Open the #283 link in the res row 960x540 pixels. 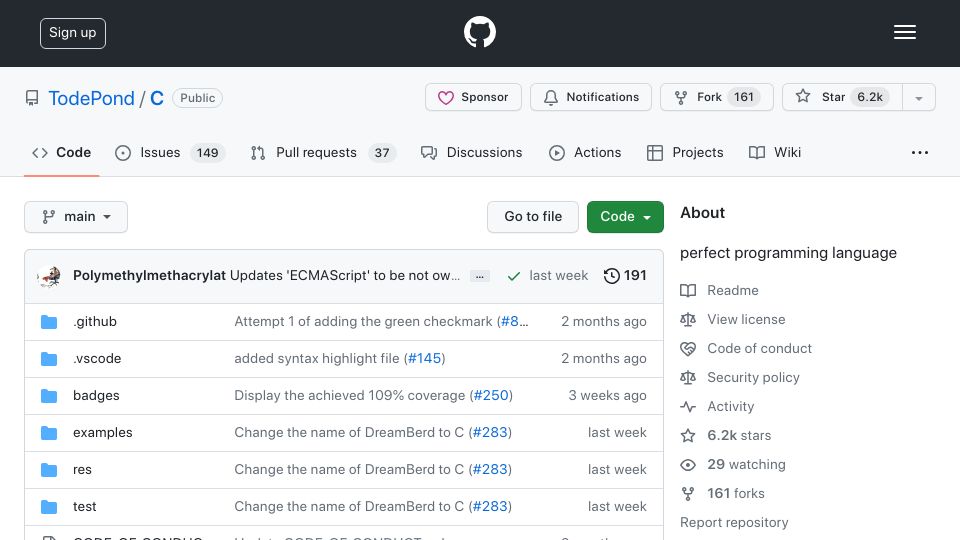point(490,470)
